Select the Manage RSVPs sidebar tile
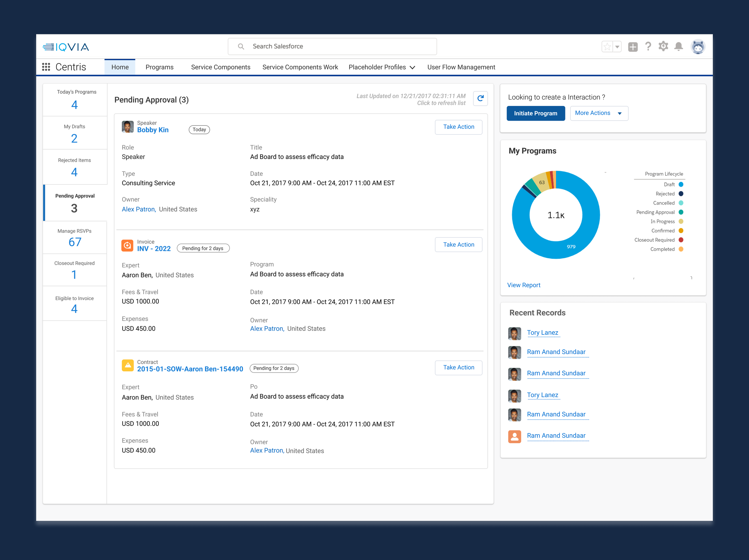Image resolution: width=749 pixels, height=560 pixels. tap(75, 237)
